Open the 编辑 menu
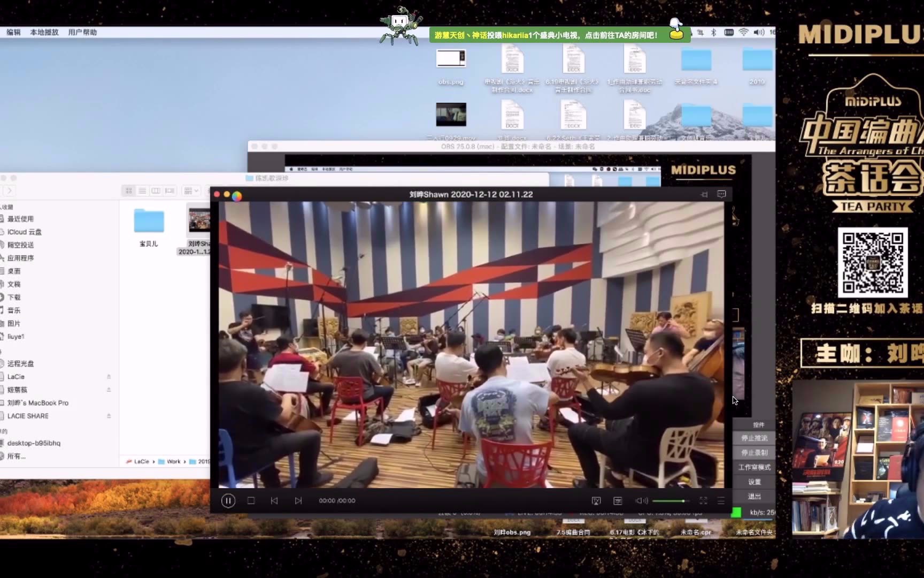Screen dimensions: 924x578 [x=13, y=32]
